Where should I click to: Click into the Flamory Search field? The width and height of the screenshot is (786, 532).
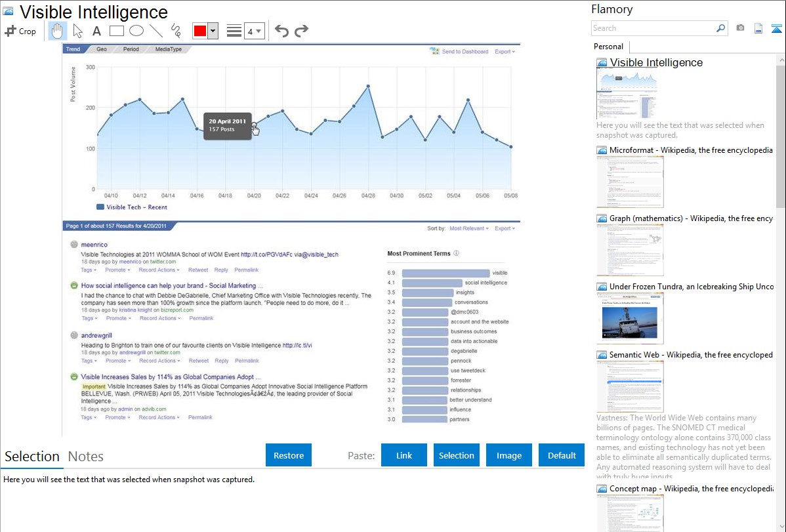653,28
